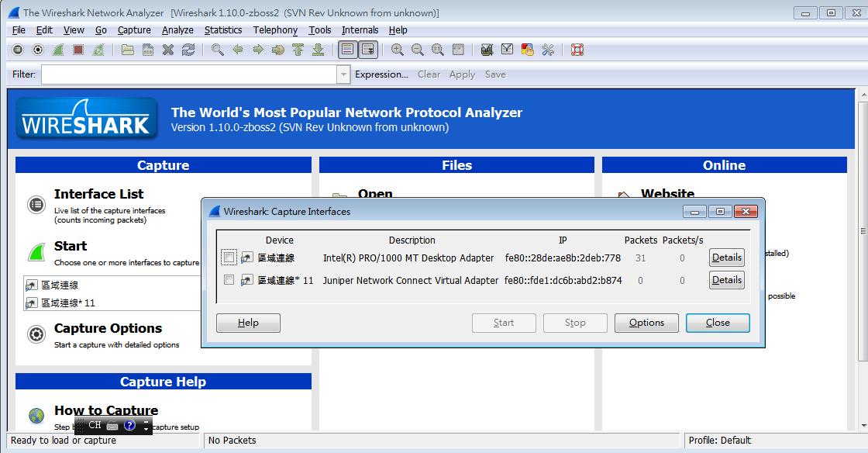Edit capture filters toolbar icon
The width and height of the screenshot is (868, 453).
[487, 50]
